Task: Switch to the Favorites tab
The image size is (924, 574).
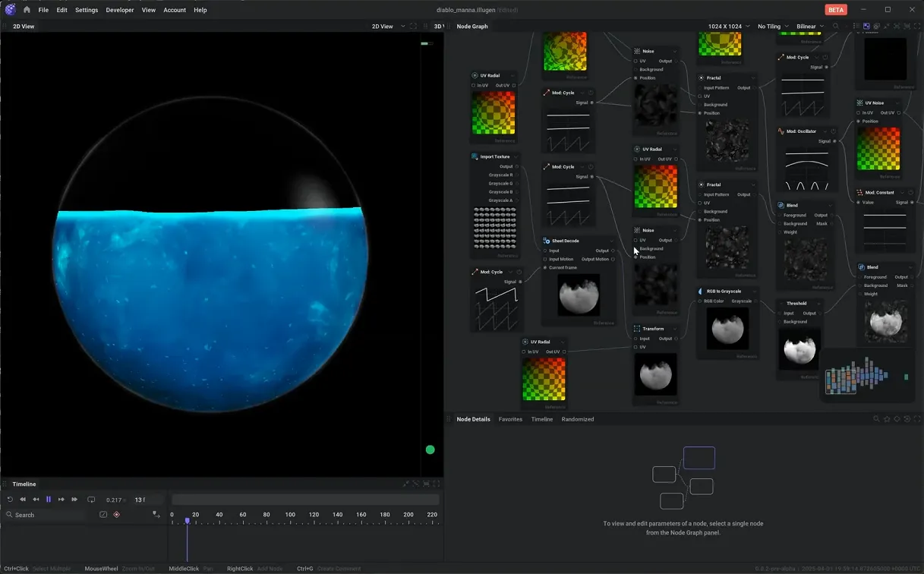Action: tap(510, 419)
